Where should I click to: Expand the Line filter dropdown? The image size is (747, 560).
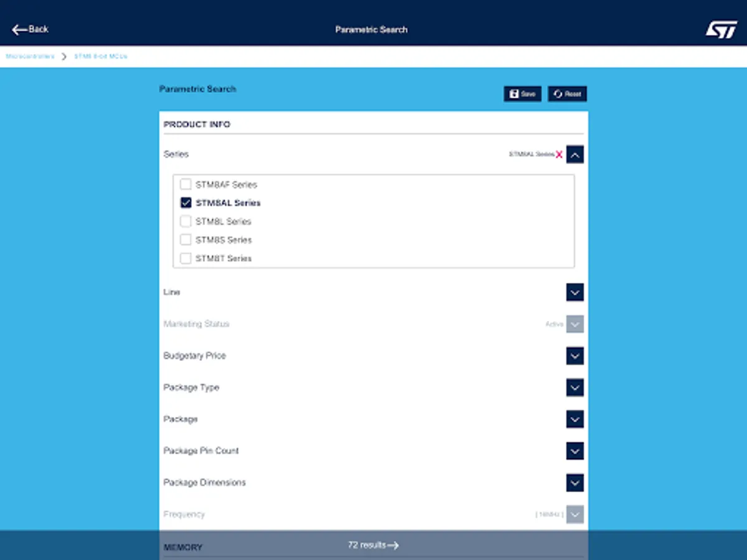point(575,292)
